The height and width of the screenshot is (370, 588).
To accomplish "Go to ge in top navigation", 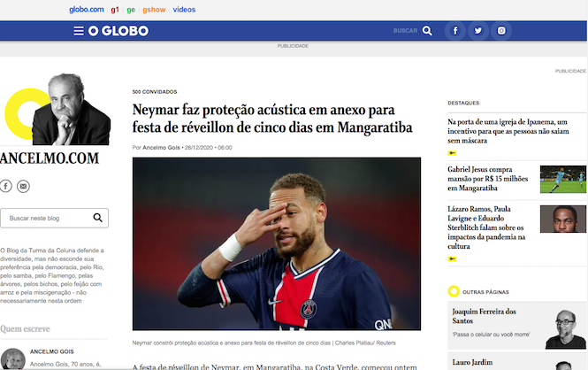I will (131, 10).
